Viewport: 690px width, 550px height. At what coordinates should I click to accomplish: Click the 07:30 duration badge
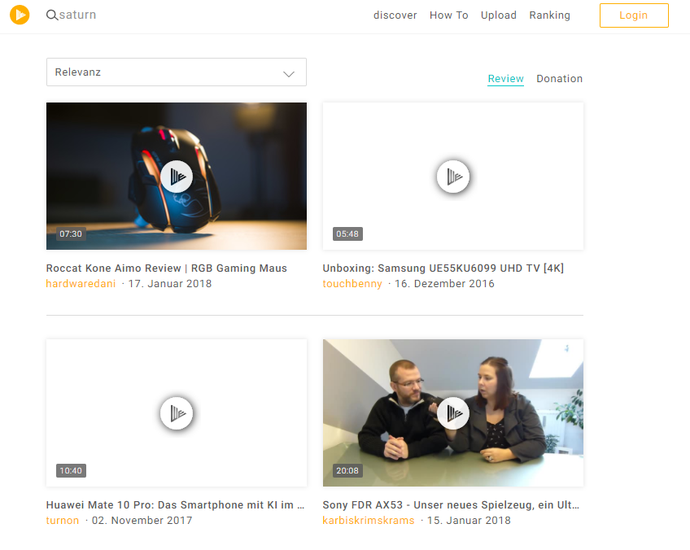point(71,234)
